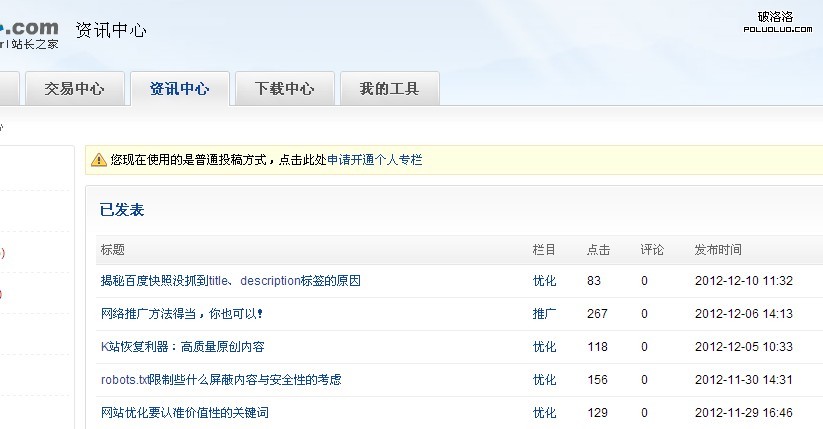Open the article K站恢复利器：高质量原创内容
Viewport: 823px width, 429px height.
tap(182, 347)
